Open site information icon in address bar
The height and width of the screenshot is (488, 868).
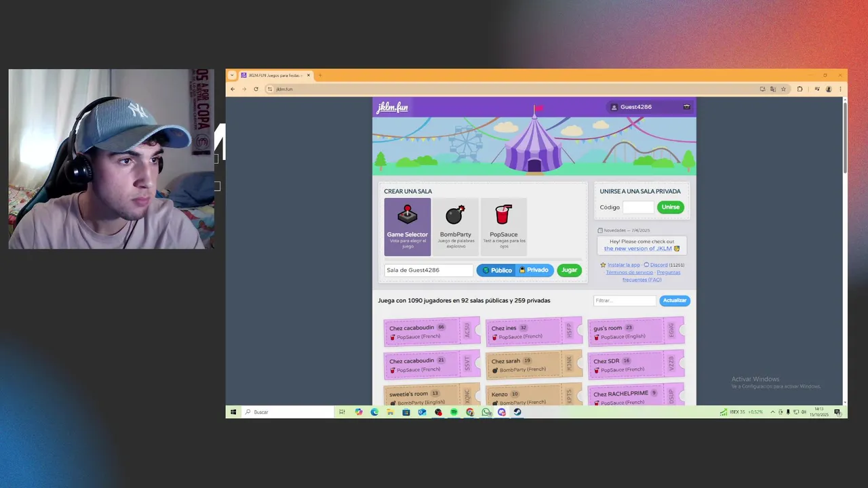click(x=270, y=89)
